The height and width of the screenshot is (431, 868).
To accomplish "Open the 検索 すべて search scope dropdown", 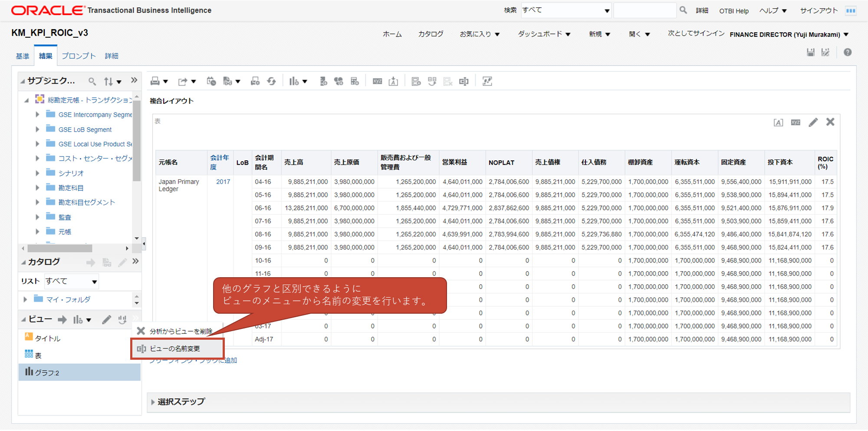I will pyautogui.click(x=566, y=10).
